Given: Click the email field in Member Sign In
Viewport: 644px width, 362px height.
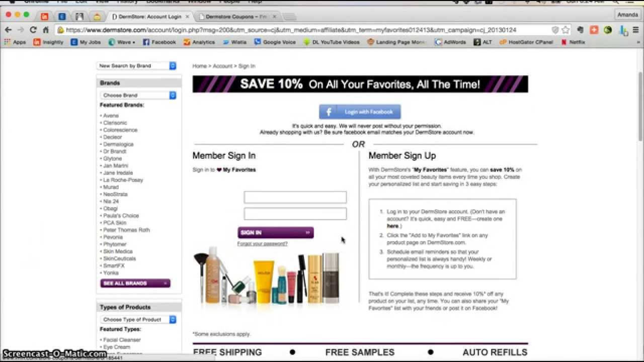Looking at the screenshot, I should 295,197.
